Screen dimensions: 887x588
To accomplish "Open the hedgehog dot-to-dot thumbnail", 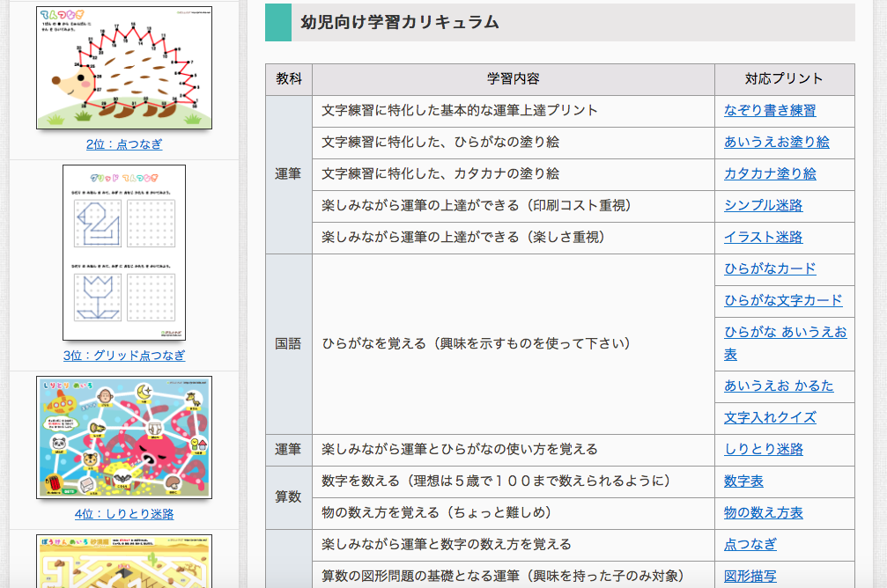I will (x=124, y=68).
